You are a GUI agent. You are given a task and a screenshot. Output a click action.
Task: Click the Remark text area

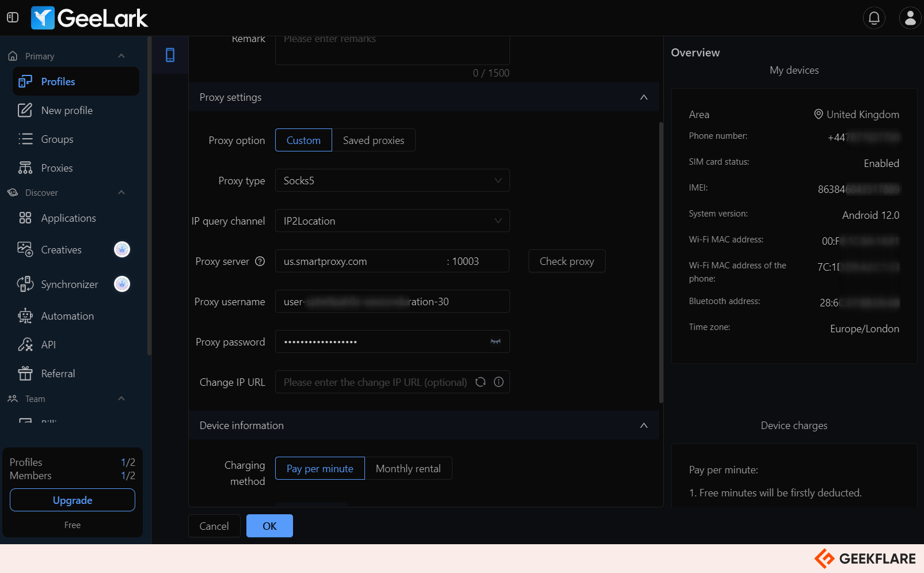393,50
